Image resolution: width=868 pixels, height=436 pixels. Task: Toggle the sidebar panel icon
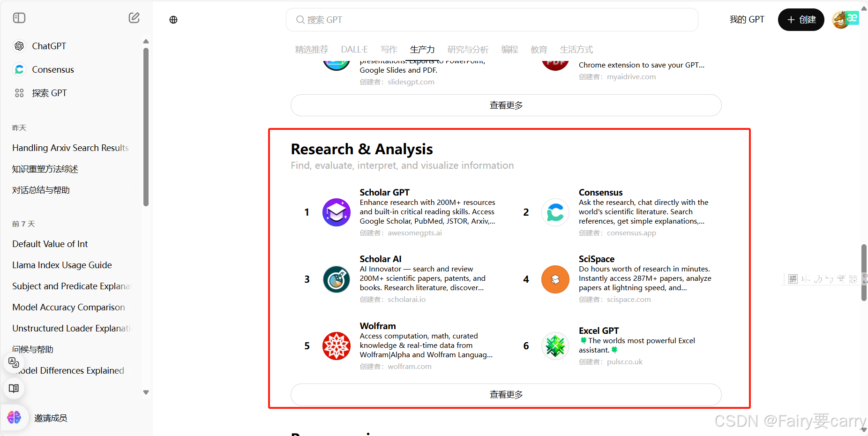click(x=19, y=18)
